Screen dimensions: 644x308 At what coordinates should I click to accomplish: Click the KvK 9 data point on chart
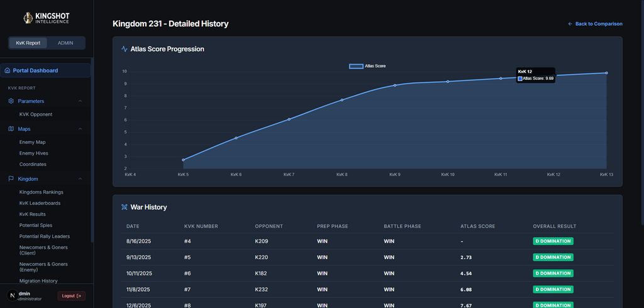395,85
